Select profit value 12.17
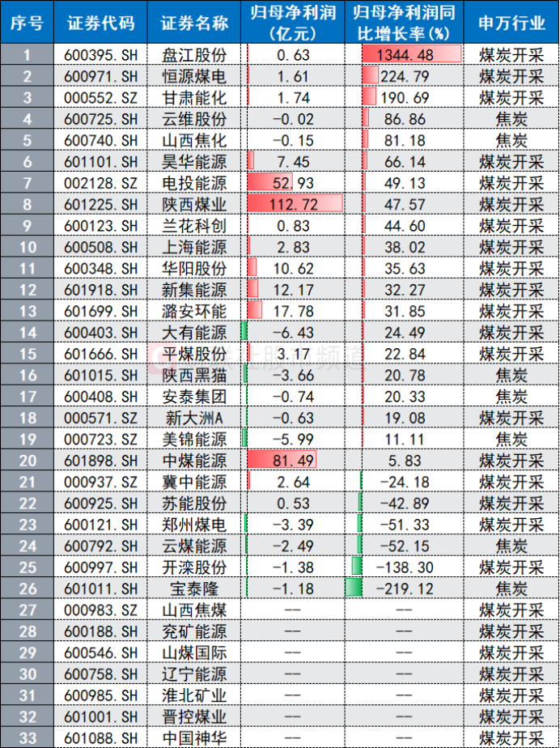The image size is (560, 748). 292,290
